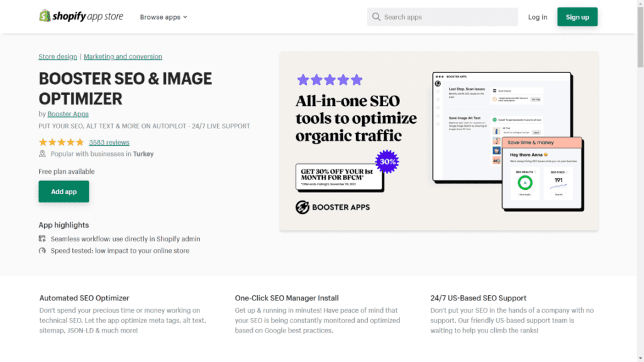Open the Marketing and conversion category link
Image resolution: width=644 pixels, height=362 pixels.
point(123,56)
